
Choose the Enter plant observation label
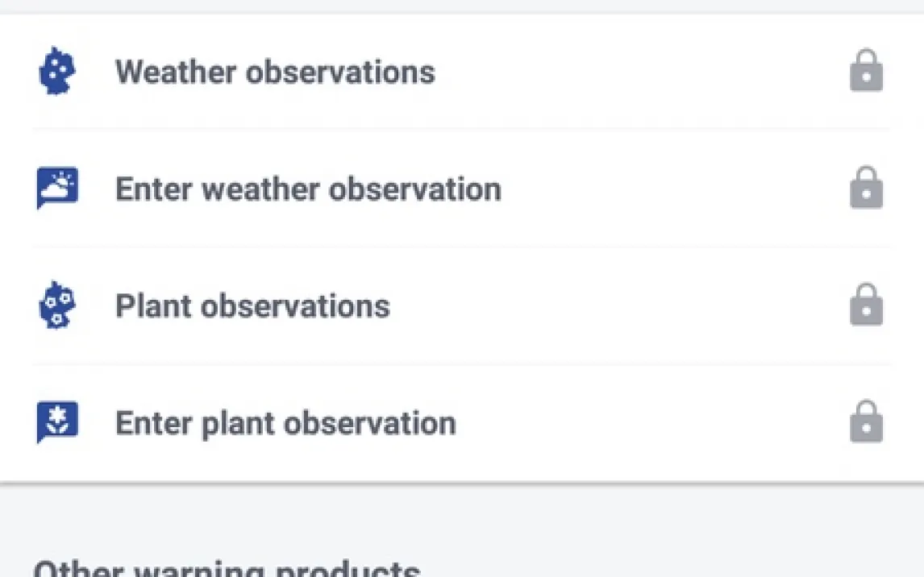pos(285,423)
